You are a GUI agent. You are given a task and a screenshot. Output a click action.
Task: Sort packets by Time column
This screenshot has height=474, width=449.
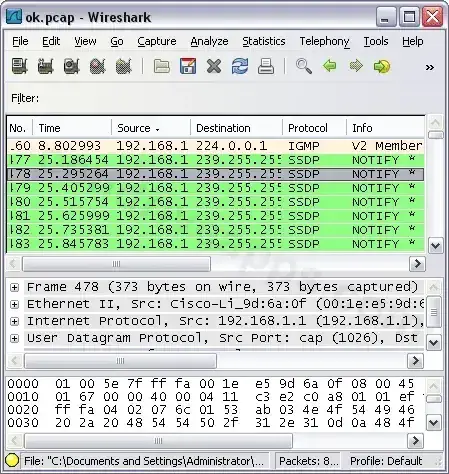pyautogui.click(x=72, y=128)
